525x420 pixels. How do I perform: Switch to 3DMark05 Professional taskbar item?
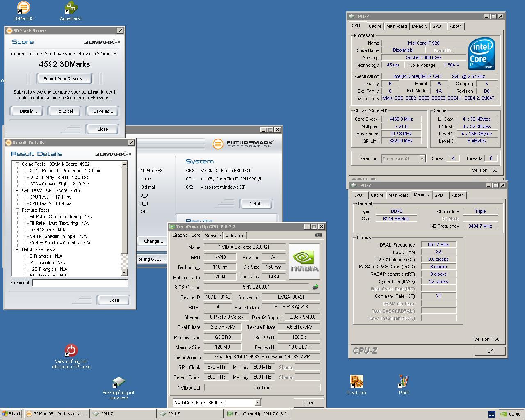[x=57, y=414]
